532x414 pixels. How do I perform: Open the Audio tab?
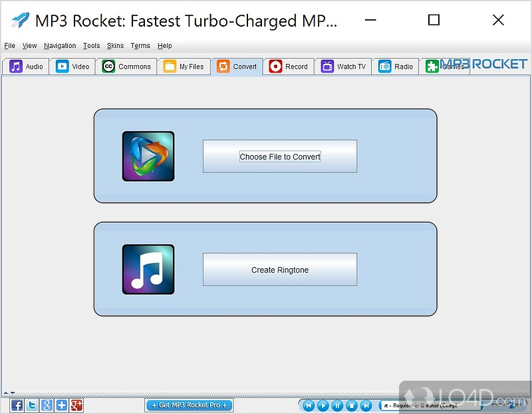[26, 66]
